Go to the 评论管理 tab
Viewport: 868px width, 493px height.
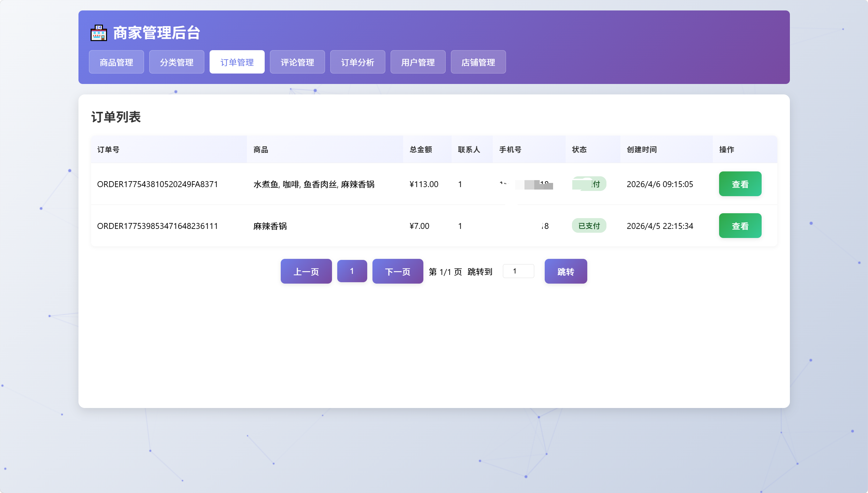click(x=297, y=62)
